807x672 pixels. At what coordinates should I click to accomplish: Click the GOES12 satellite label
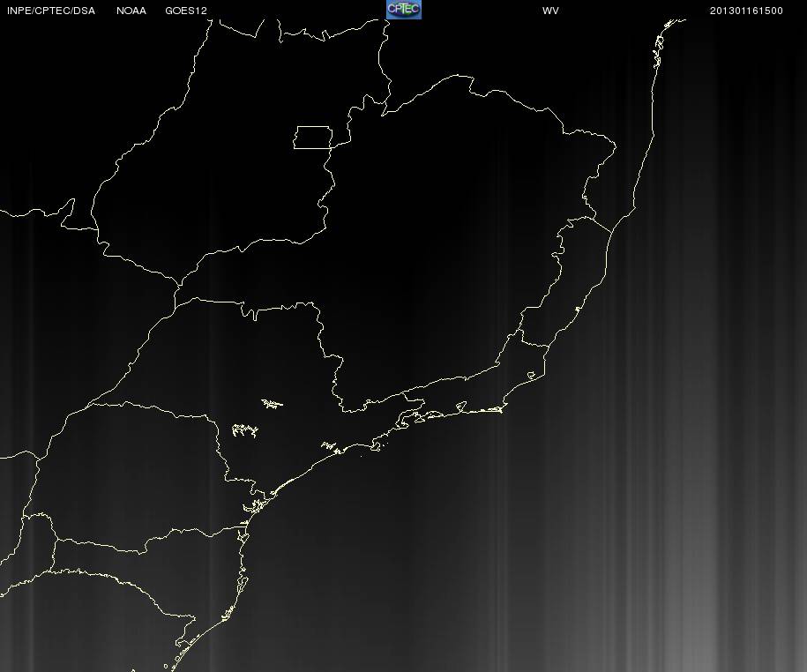[186, 11]
